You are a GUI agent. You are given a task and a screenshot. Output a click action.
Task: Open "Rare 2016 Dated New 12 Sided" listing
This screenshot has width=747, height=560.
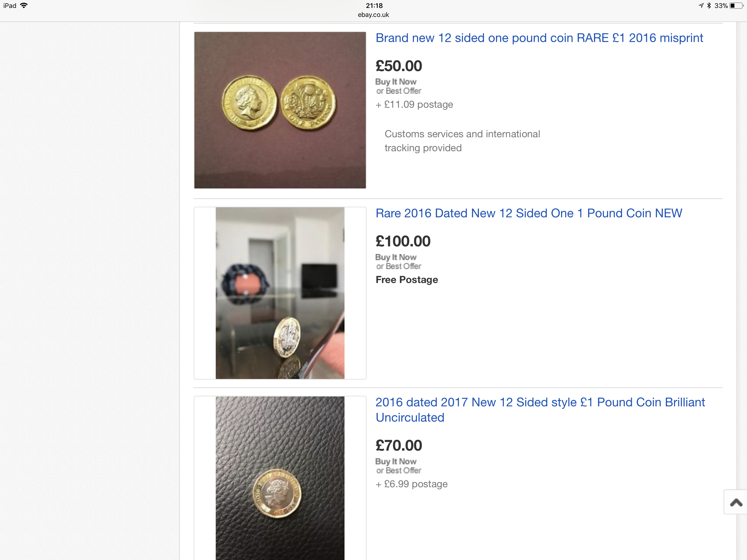tap(529, 213)
